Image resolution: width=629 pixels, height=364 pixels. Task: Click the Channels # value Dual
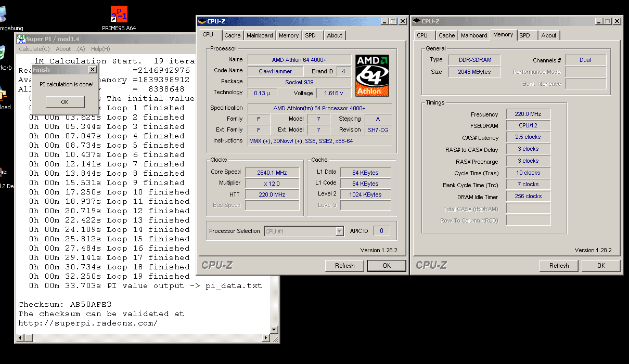[585, 60]
